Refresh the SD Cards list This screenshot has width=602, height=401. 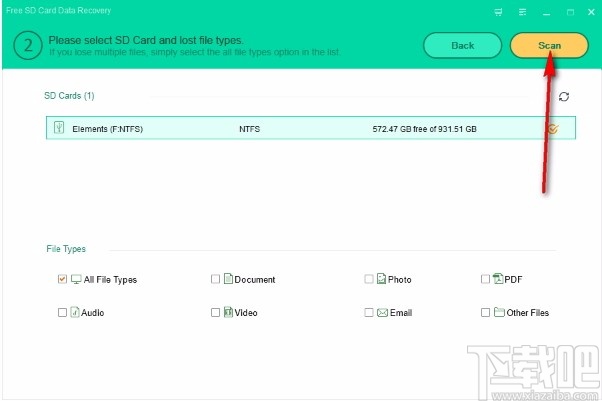click(564, 96)
